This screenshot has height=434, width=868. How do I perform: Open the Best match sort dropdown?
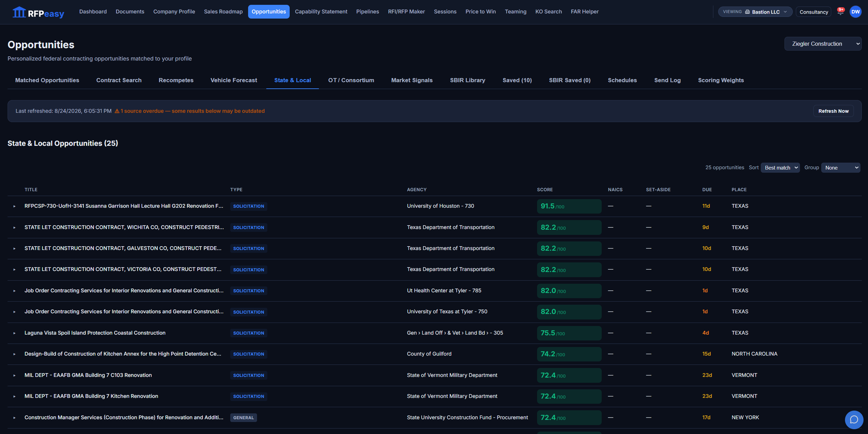tap(780, 168)
